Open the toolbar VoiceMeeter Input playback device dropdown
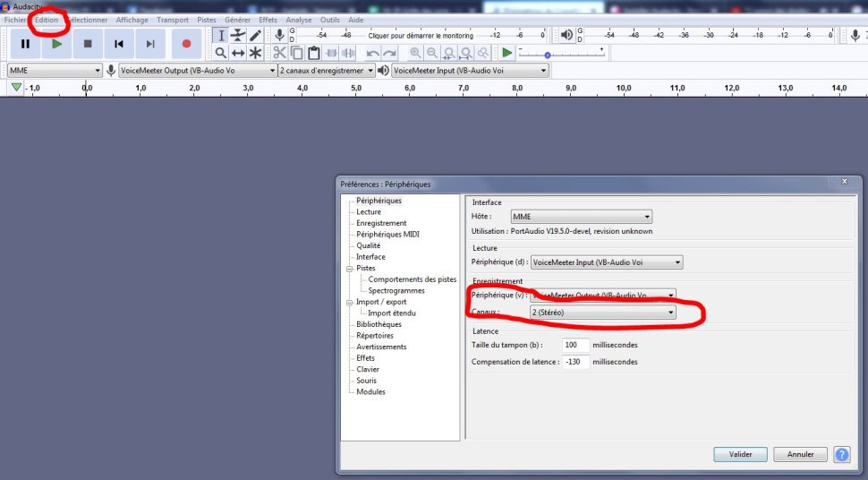868x480 pixels. point(470,71)
